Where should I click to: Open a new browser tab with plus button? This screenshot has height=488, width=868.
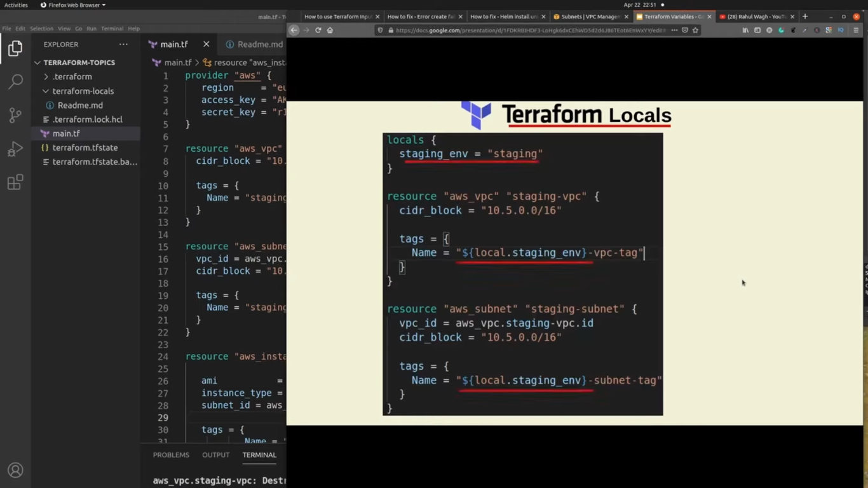[804, 17]
